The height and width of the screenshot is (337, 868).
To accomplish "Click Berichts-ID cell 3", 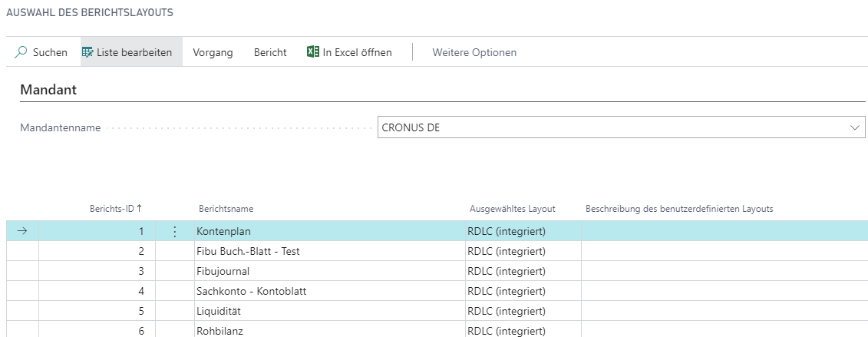I will tap(97, 271).
